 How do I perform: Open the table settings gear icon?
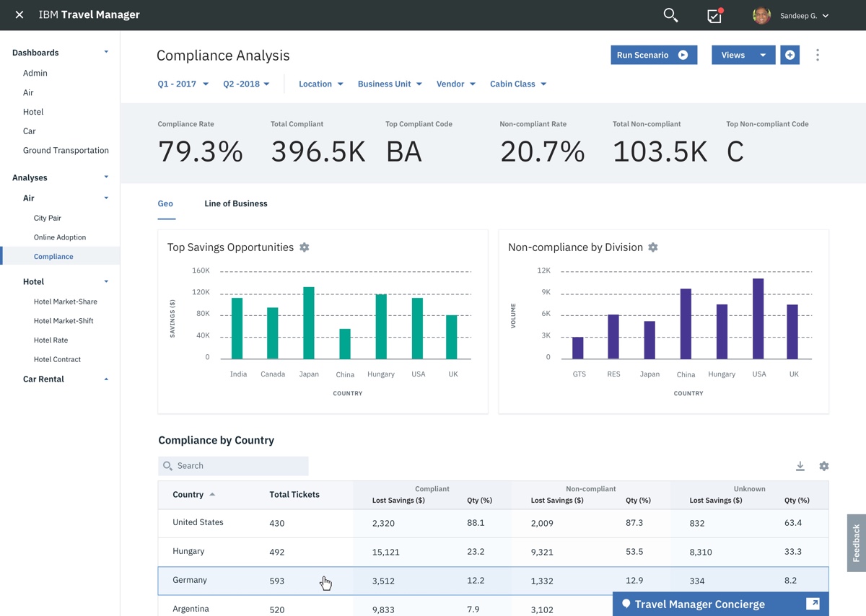tap(823, 466)
